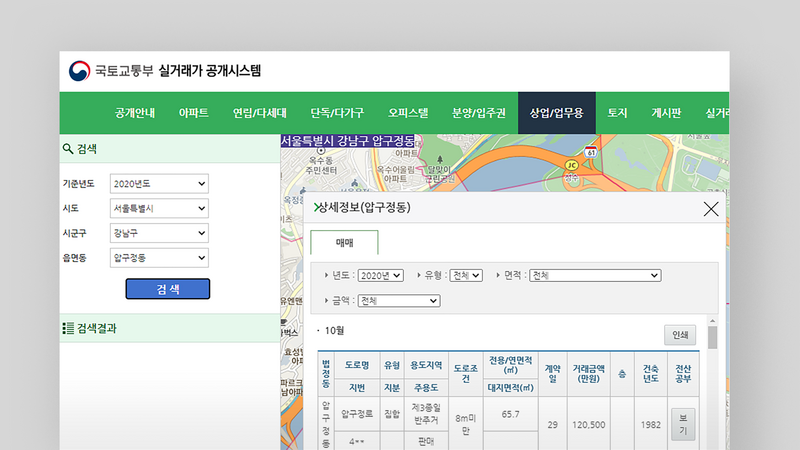Open the 기준년도 2020년도 dropdown
This screenshot has width=800, height=450.
(160, 184)
